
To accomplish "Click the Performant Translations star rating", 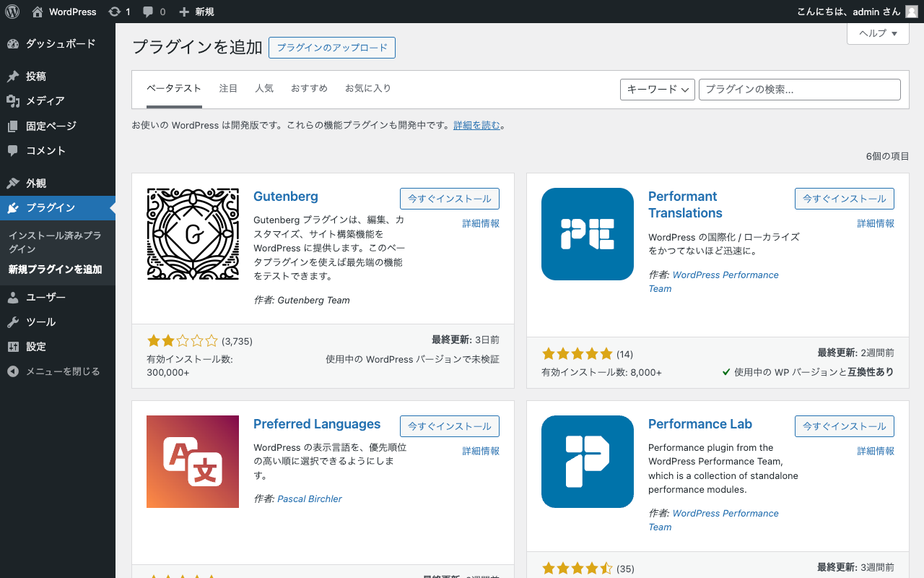I will pos(577,354).
